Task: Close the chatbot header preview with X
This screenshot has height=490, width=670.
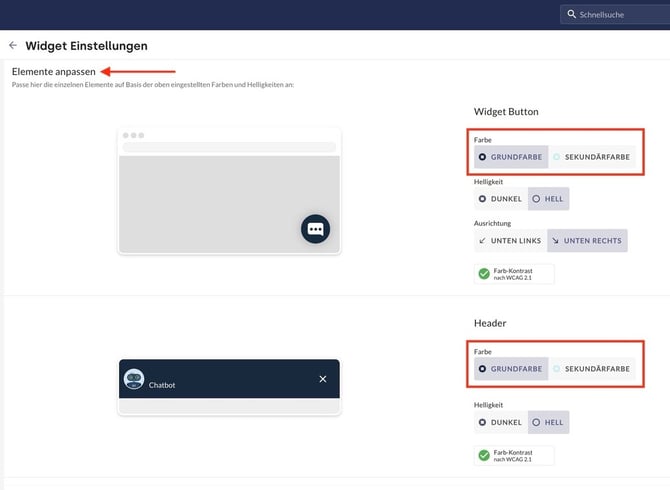Action: click(x=322, y=379)
